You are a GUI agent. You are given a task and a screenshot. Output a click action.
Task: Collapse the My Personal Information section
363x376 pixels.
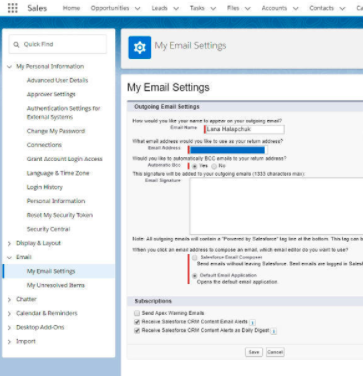9,67
